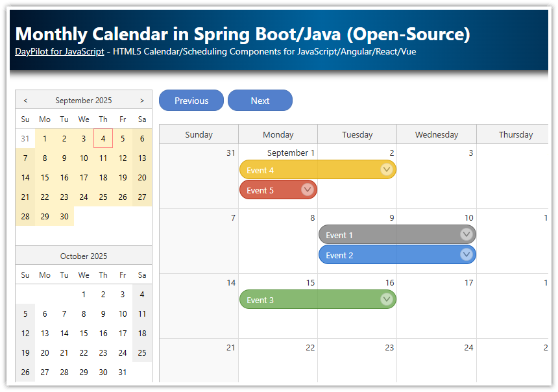This screenshot has width=558, height=392.
Task: Open Event 4 dropdown arrow
Action: pos(387,169)
